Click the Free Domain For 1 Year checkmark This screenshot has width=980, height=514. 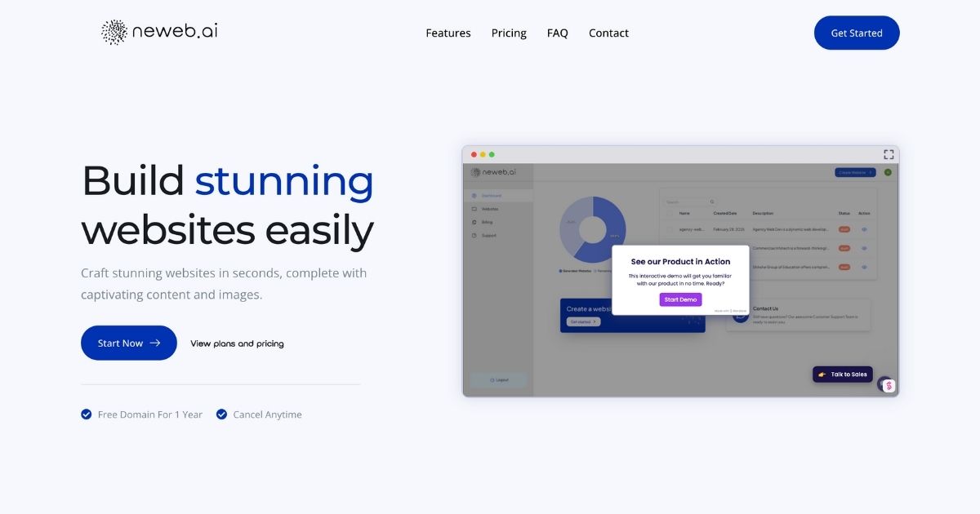click(x=87, y=414)
